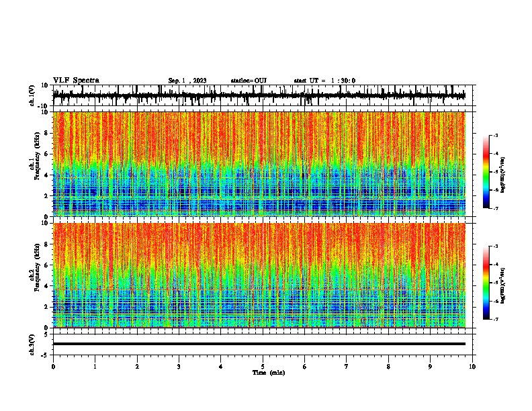
Task: Click the "VLF Spectra" title text
Action: pos(76,81)
